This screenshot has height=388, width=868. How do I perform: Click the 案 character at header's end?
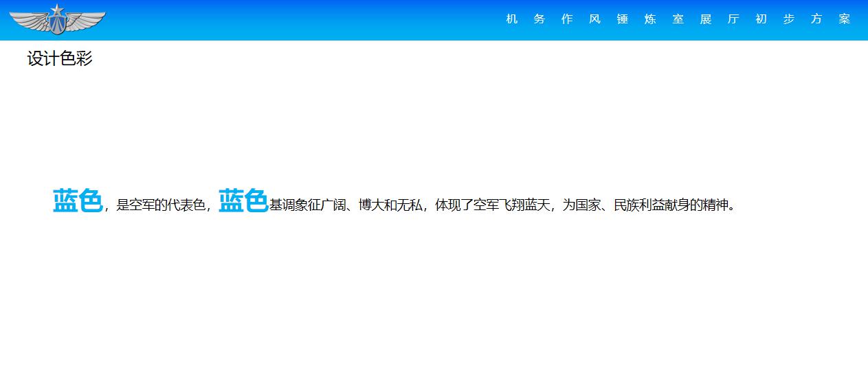(x=845, y=19)
